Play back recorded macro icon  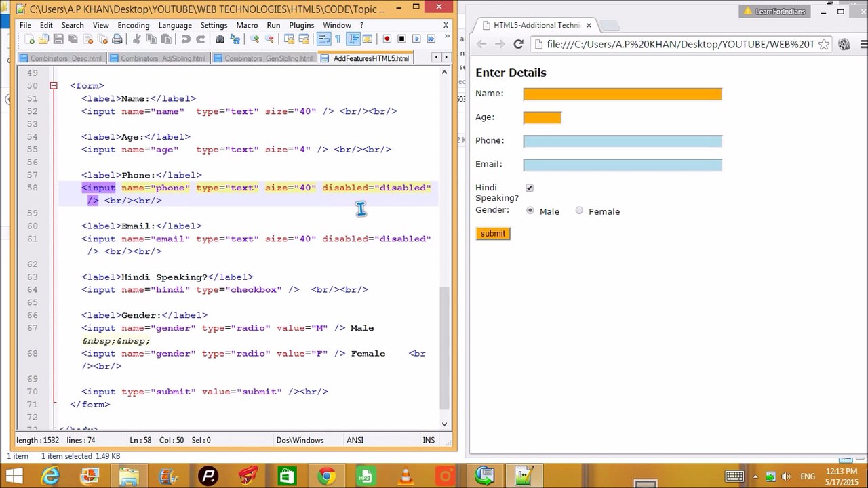coord(416,39)
